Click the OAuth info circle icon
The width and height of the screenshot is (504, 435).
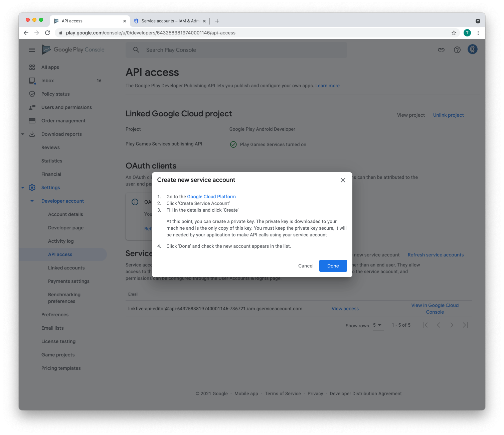click(135, 202)
